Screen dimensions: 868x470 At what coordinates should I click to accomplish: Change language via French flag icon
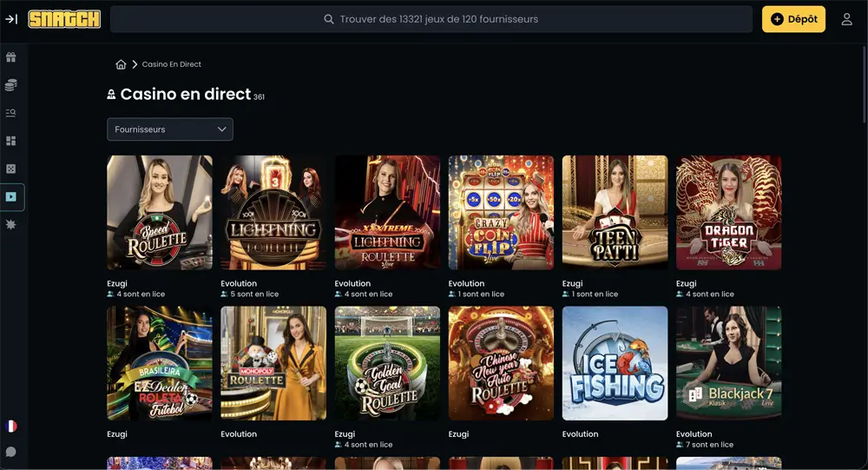(11, 427)
